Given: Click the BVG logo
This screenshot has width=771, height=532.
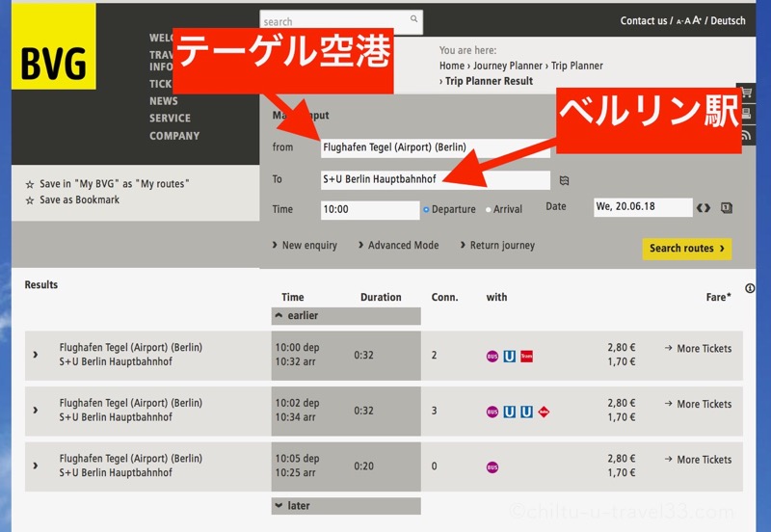Looking at the screenshot, I should tap(54, 46).
